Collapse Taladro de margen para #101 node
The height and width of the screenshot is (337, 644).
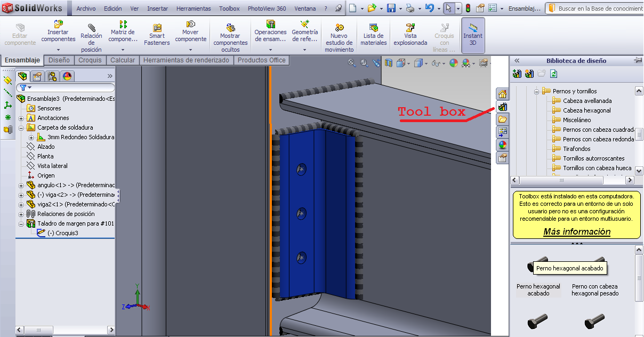click(x=21, y=224)
